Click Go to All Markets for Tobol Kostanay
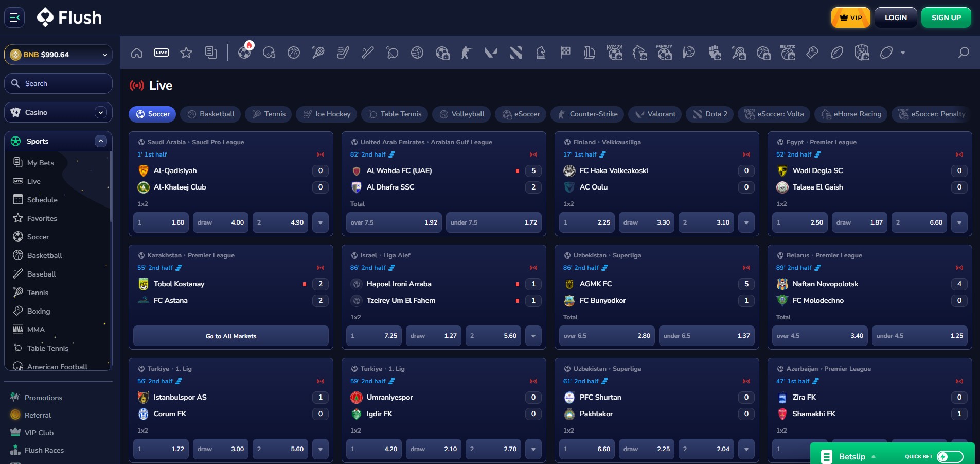This screenshot has width=980, height=464. coord(231,336)
